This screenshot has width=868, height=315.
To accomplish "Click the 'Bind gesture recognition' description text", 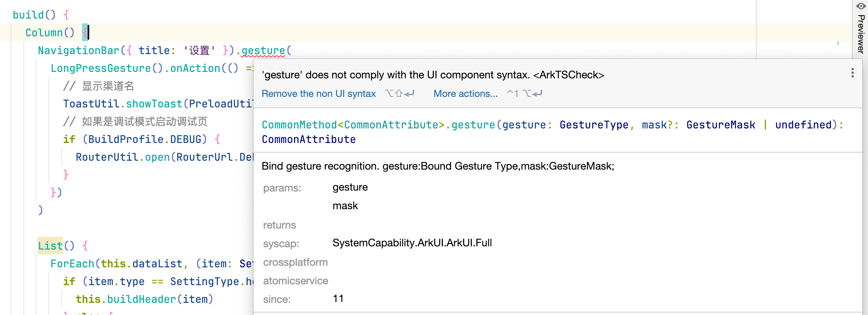I will 438,166.
